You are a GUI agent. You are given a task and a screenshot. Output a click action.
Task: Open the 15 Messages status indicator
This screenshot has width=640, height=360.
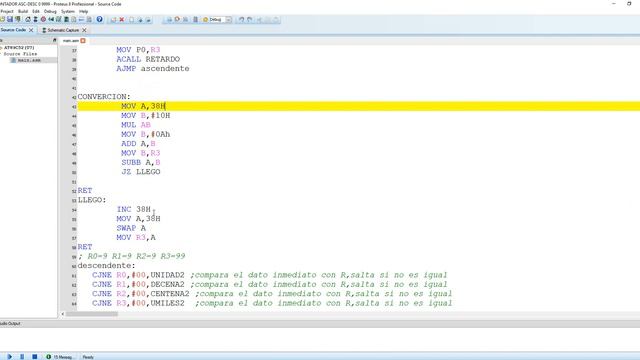[59, 357]
